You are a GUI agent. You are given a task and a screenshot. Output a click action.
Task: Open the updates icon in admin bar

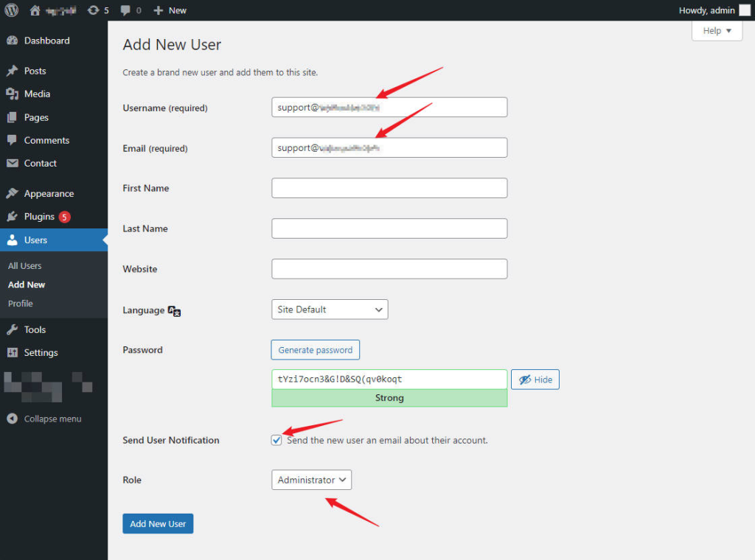pyautogui.click(x=93, y=10)
